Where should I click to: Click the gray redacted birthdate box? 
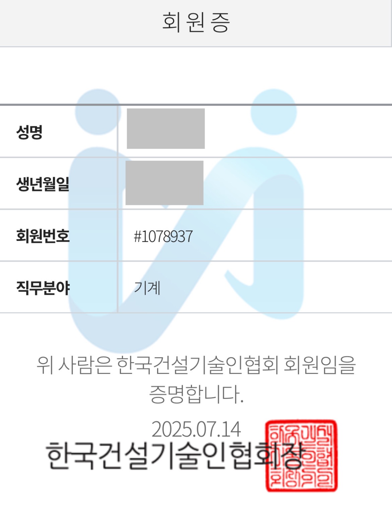click(165, 183)
